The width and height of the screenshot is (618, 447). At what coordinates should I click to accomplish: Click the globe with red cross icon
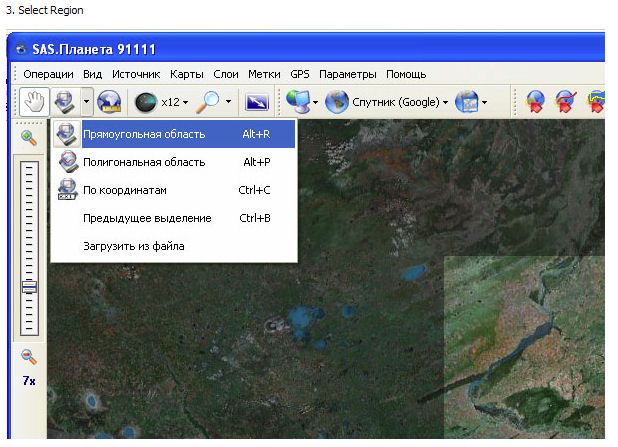pyautogui.click(x=566, y=102)
